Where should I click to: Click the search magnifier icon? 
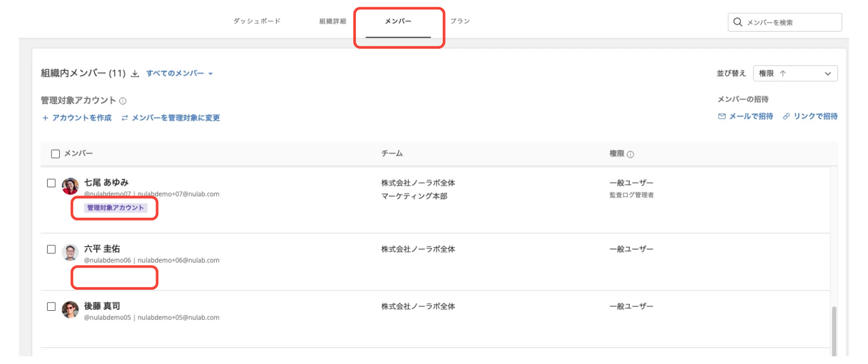(x=737, y=22)
